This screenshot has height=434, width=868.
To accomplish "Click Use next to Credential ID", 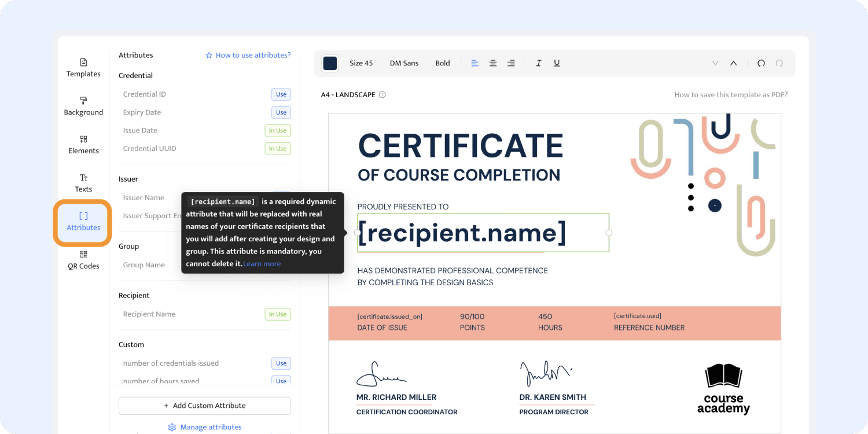I will [281, 94].
